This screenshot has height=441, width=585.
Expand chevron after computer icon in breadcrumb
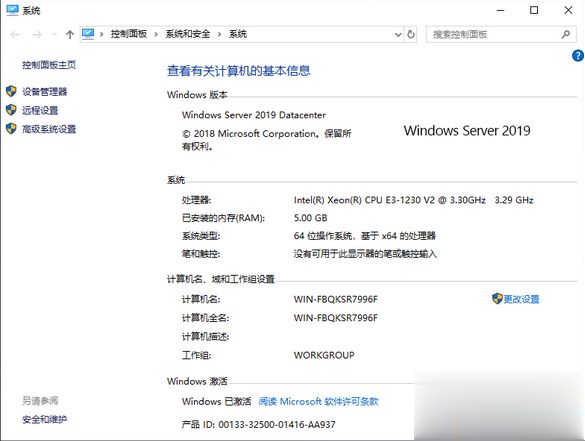pyautogui.click(x=101, y=34)
